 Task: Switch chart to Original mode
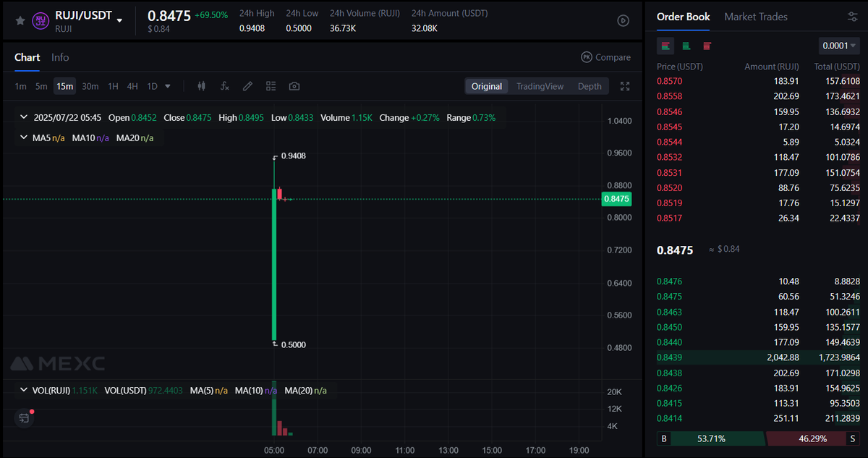486,85
